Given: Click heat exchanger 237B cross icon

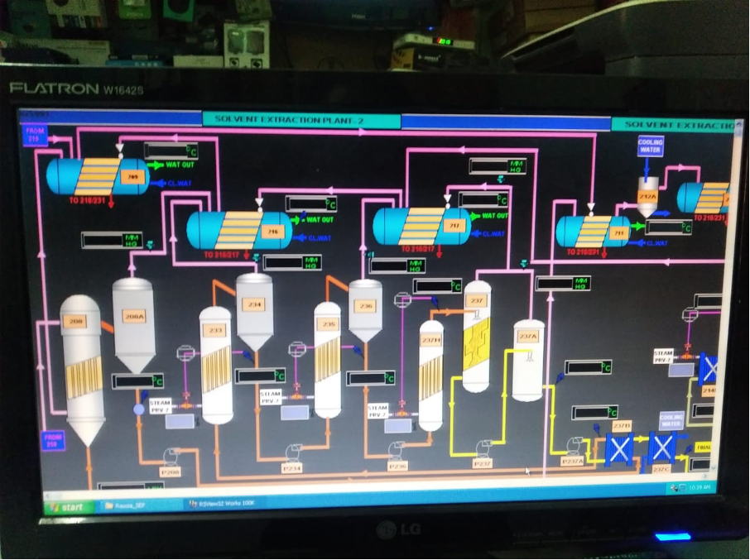Looking at the screenshot, I should [619, 448].
